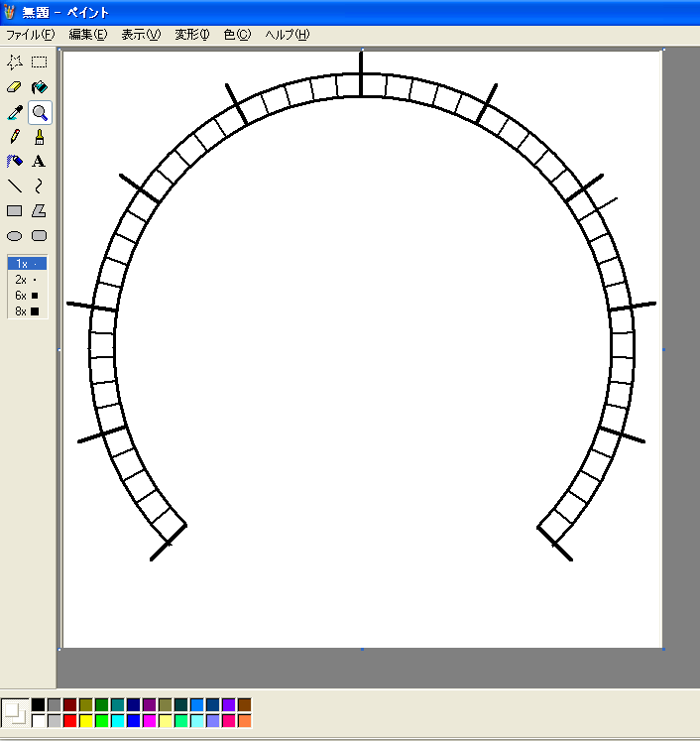Choose the Pencil tool

[x=15, y=137]
